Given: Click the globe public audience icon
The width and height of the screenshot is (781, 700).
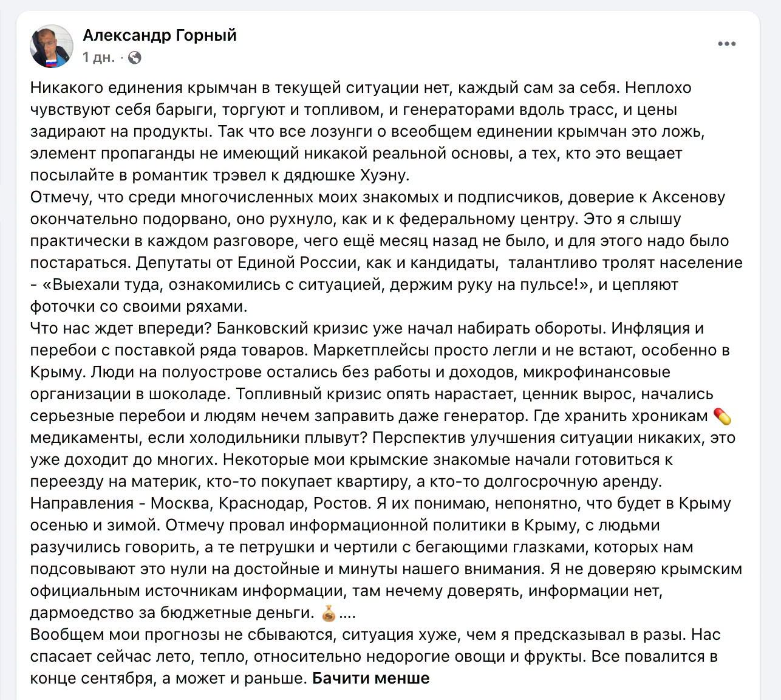Looking at the screenshot, I should pos(135,58).
